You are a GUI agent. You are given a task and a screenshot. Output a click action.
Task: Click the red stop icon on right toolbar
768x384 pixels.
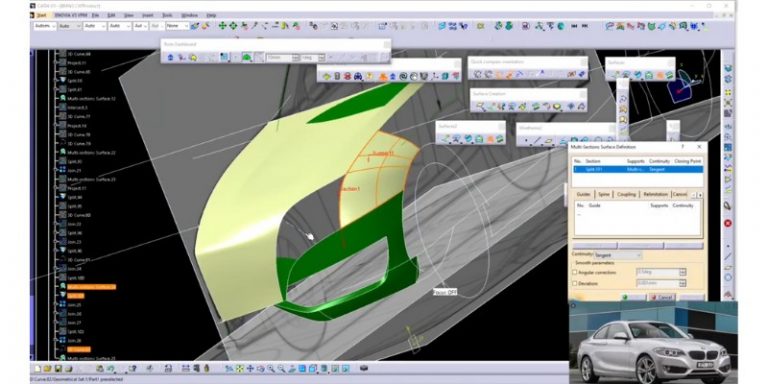[728, 223]
